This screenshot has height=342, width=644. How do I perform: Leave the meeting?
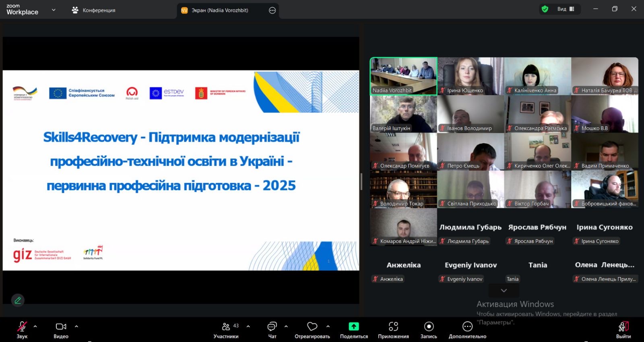click(623, 330)
